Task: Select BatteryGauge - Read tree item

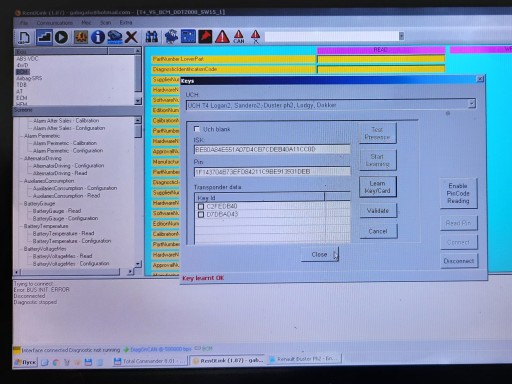Action: pyautogui.click(x=57, y=211)
